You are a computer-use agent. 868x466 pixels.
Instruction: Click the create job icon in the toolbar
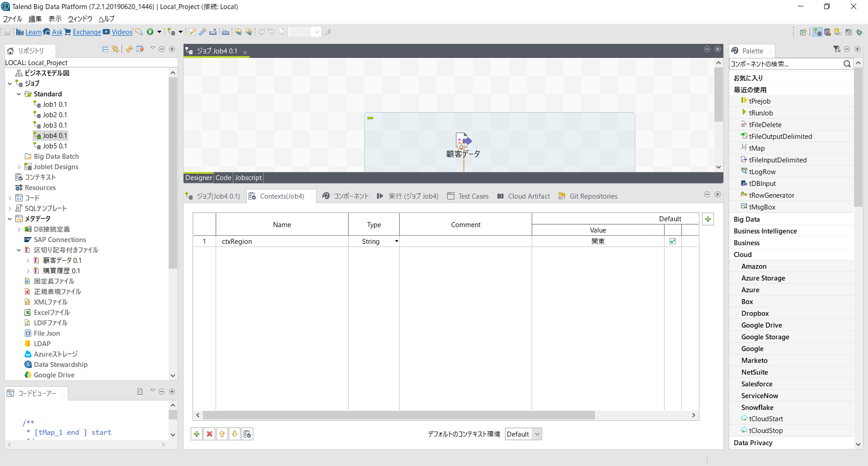point(171,32)
